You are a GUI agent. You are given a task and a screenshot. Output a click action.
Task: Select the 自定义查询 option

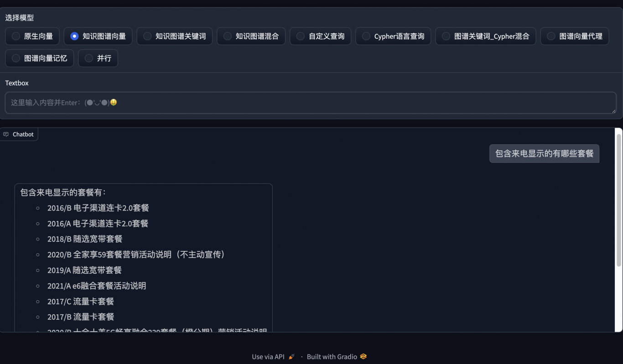tap(320, 36)
